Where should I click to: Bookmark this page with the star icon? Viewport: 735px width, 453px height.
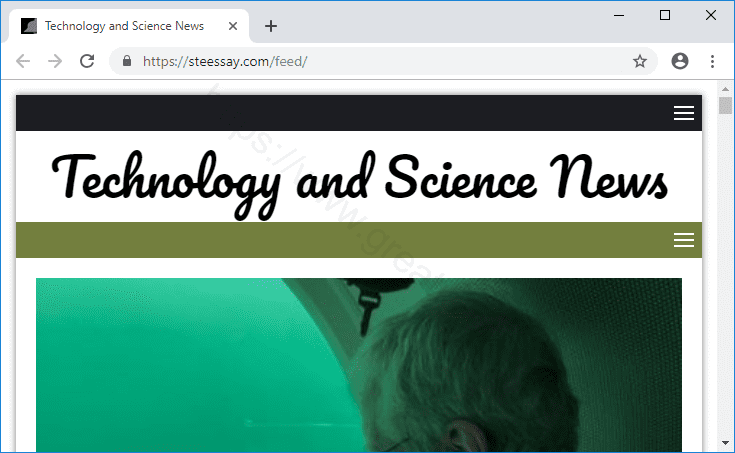[640, 61]
